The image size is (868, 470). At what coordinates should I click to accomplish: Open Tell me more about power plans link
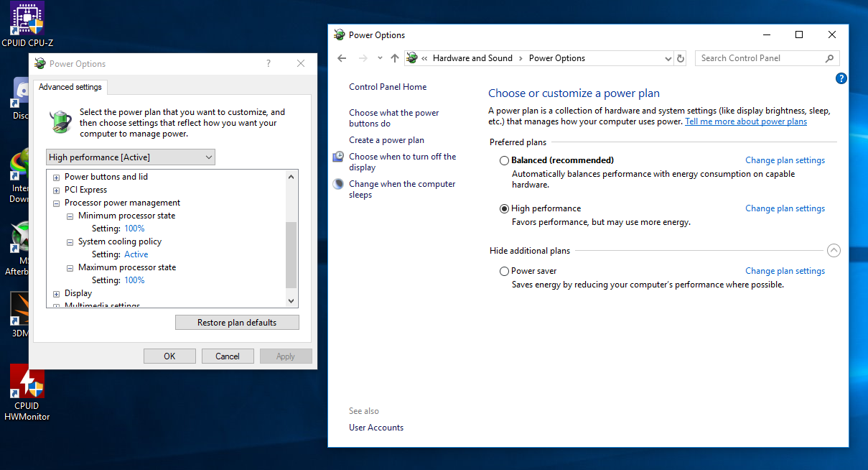coord(745,121)
